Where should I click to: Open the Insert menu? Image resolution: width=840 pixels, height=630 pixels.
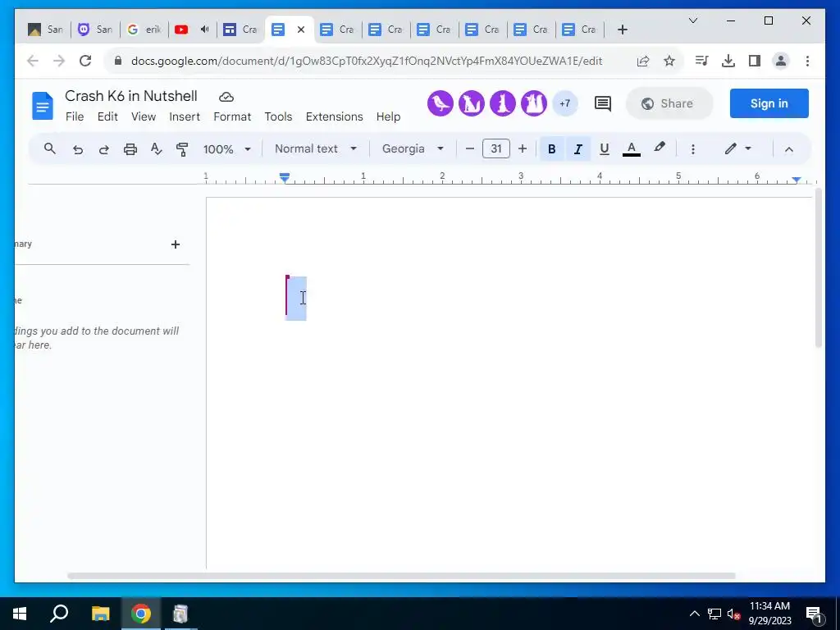(185, 116)
